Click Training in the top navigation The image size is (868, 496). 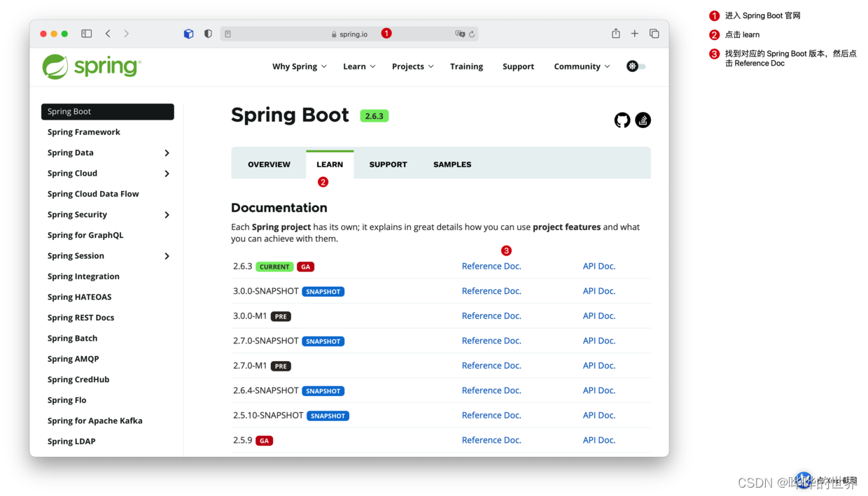coord(466,66)
